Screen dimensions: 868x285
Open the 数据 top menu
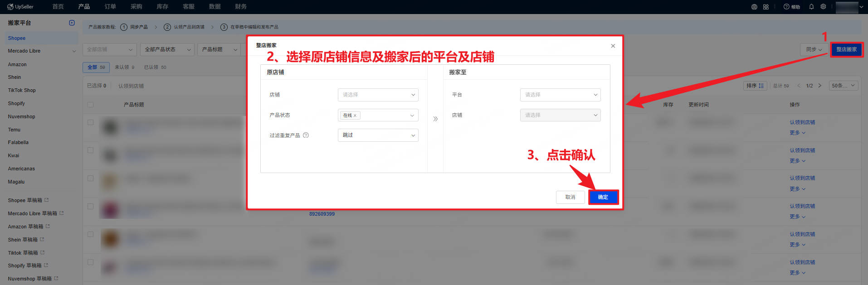click(x=215, y=7)
